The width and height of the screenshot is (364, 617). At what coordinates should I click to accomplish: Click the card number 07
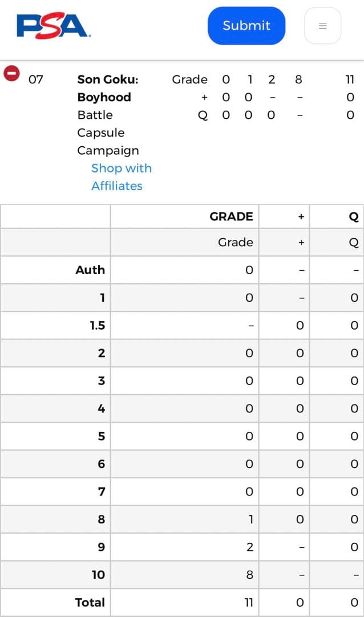click(35, 79)
